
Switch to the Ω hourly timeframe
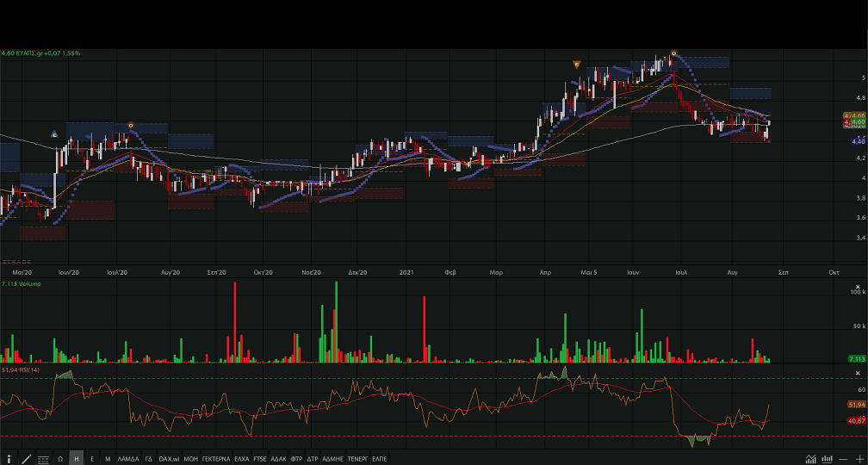coord(60,459)
